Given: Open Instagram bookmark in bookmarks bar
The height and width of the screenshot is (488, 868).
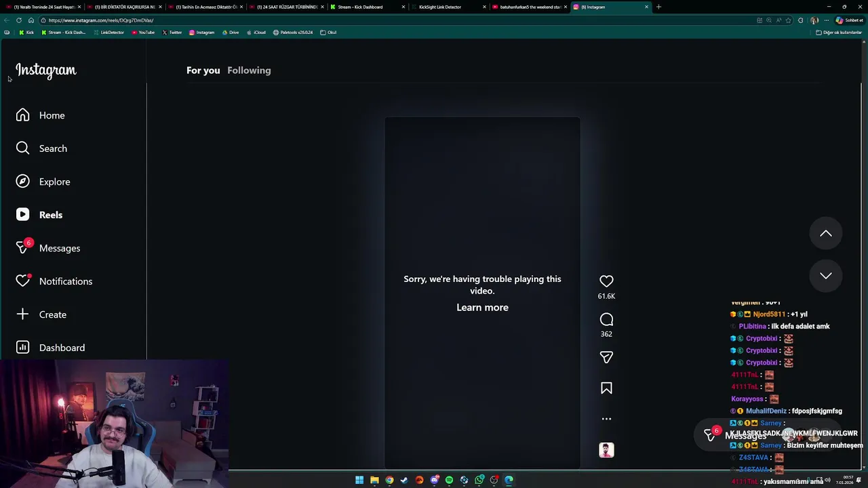Looking at the screenshot, I should pos(202,33).
